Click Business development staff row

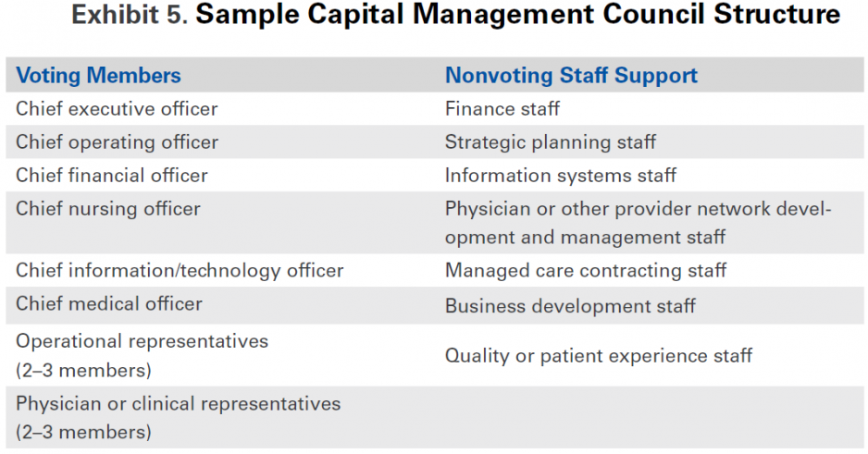click(570, 306)
